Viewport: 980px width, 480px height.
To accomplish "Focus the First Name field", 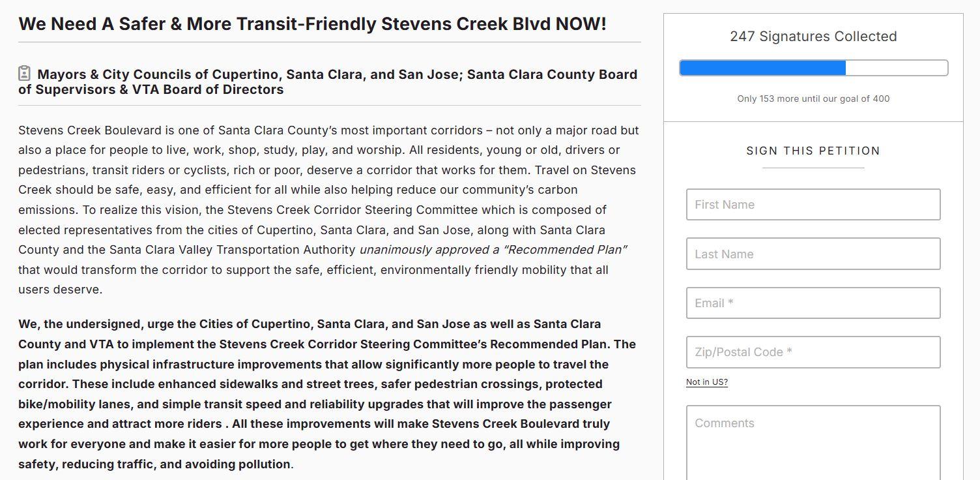I will [x=813, y=205].
